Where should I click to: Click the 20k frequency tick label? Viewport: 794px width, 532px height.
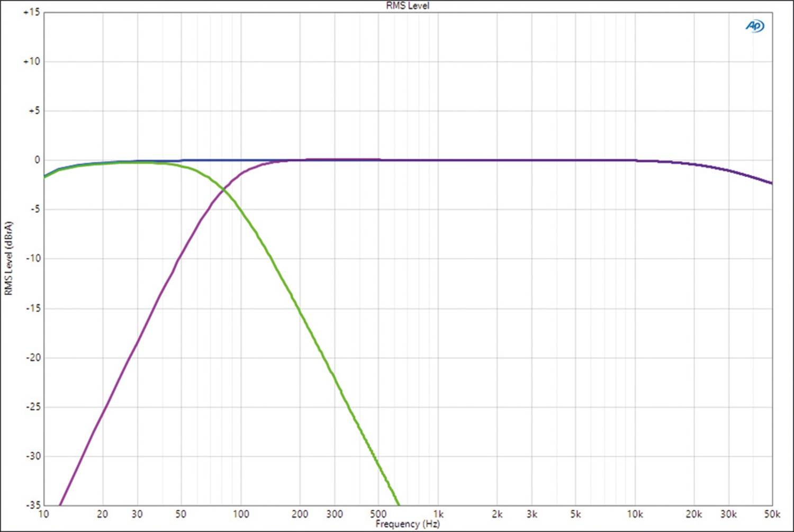click(x=694, y=514)
